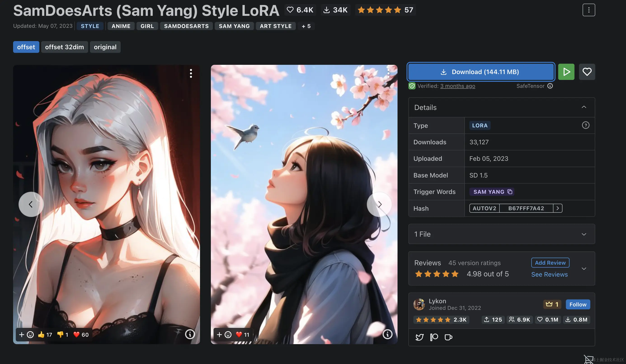Expand the 1 File section
Screen dimensions: 626x364
[584, 234]
